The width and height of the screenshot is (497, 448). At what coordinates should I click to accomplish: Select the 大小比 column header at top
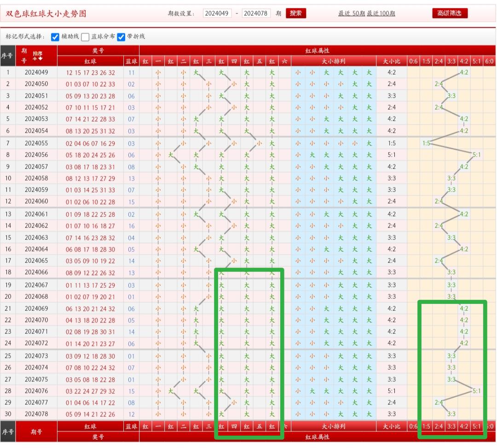pos(391,61)
